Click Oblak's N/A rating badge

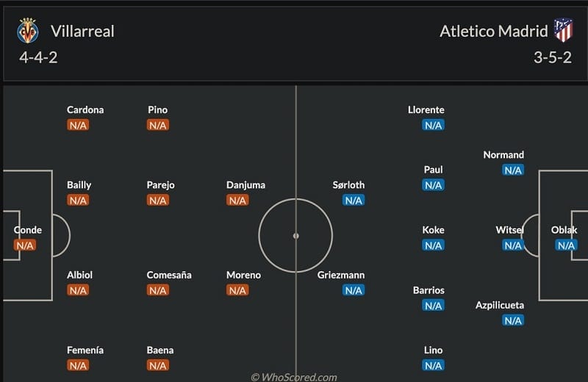click(x=566, y=245)
